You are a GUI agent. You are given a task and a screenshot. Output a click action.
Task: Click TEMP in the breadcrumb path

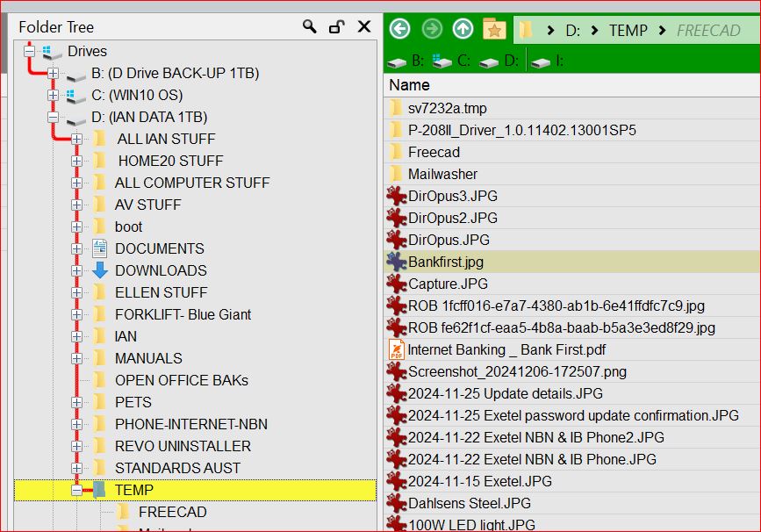click(x=628, y=30)
